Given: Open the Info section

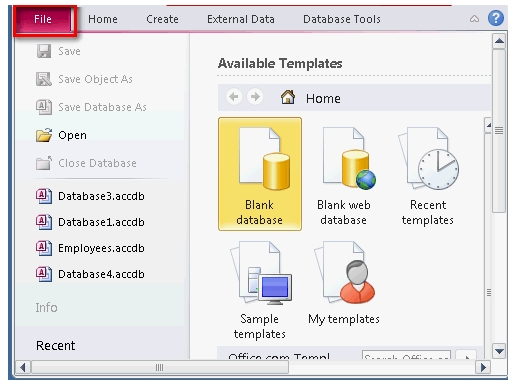Looking at the screenshot, I should point(46,307).
